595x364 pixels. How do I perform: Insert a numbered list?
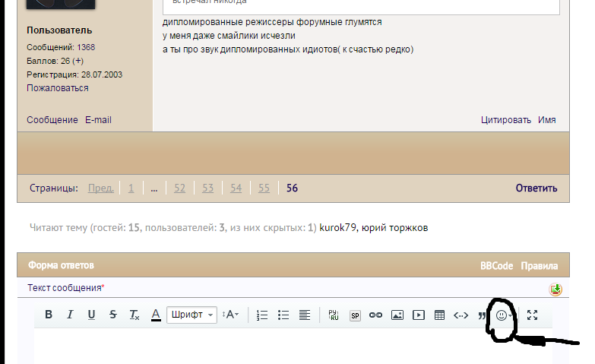263,315
